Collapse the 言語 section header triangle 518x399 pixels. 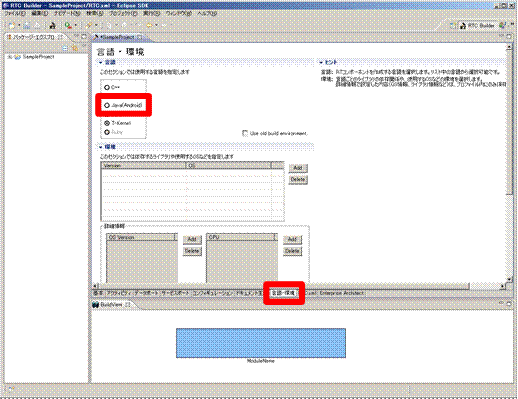tap(101, 62)
